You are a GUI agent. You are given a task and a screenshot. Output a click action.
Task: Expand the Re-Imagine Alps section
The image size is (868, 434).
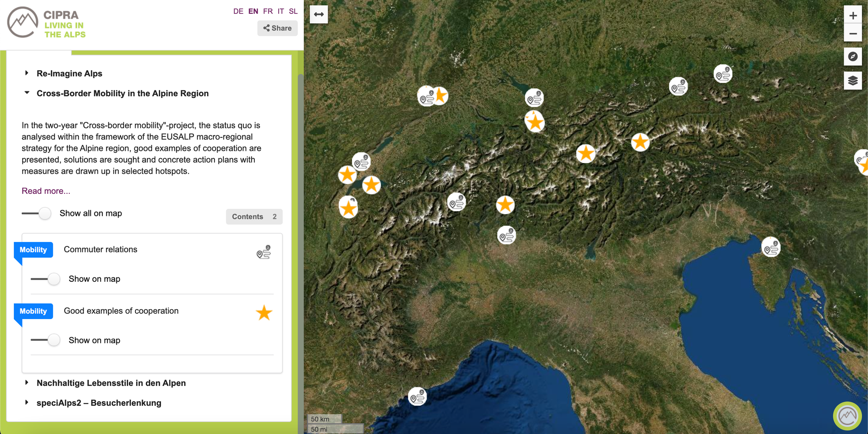69,74
